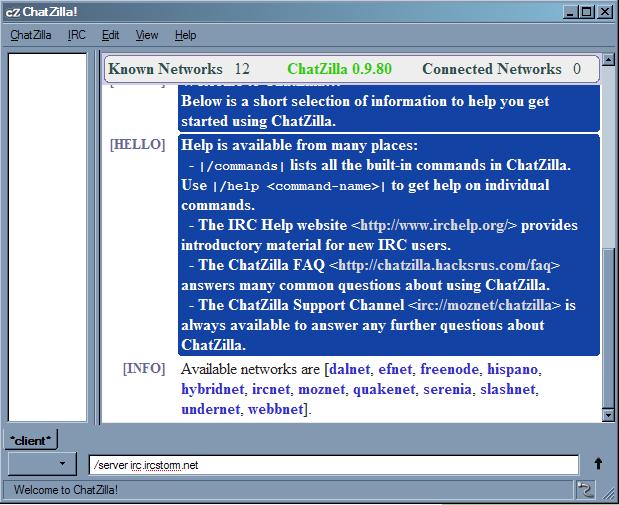Click the command input field

334,465
